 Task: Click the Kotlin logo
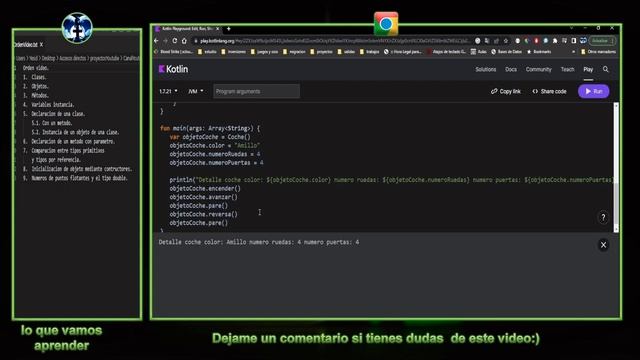[173, 69]
